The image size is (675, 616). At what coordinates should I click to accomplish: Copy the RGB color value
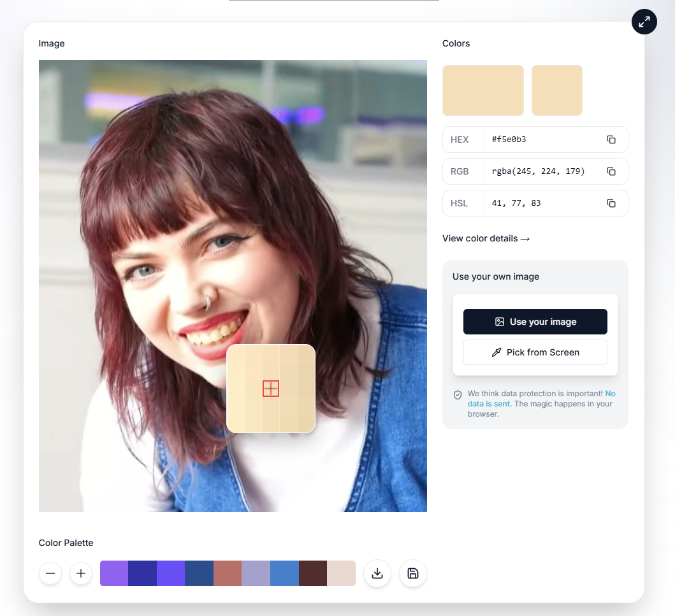611,171
